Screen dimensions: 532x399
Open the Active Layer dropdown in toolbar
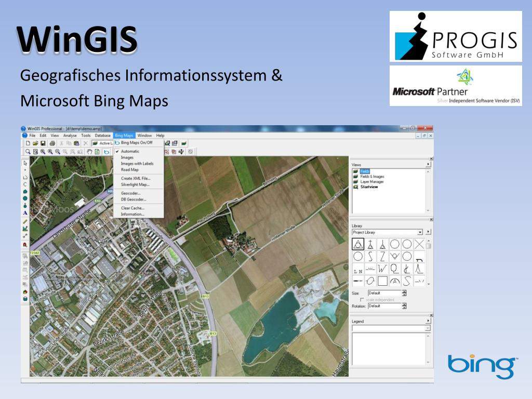click(x=103, y=143)
